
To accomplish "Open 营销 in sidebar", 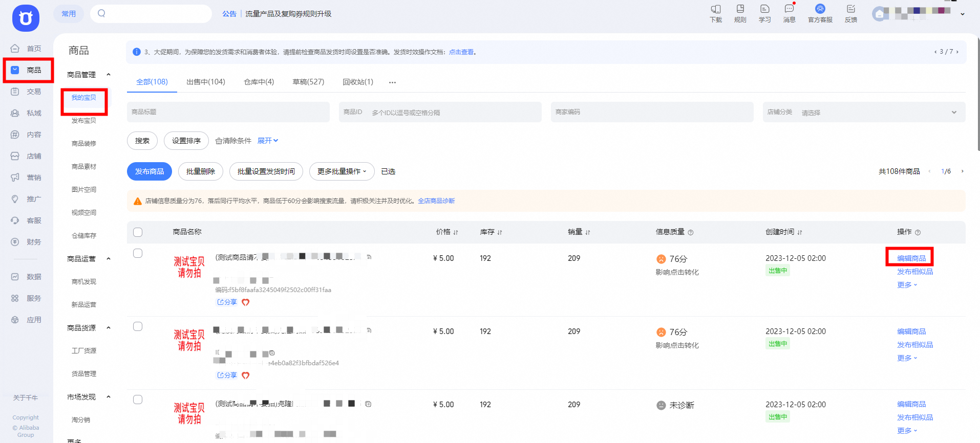I will click(x=27, y=178).
